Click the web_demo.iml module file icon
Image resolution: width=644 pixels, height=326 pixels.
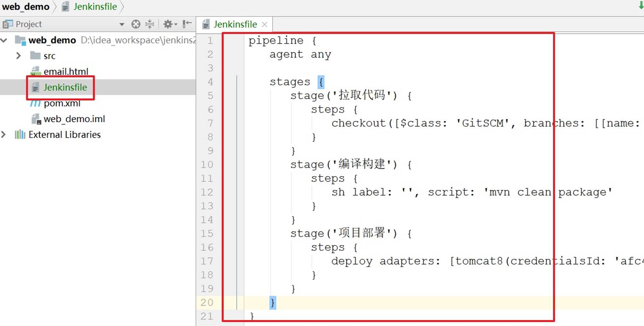click(36, 119)
